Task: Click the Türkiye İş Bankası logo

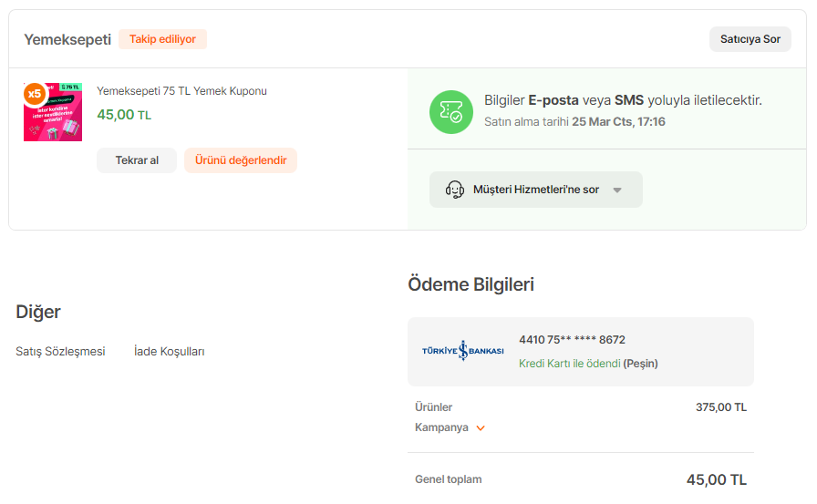Action: click(463, 351)
